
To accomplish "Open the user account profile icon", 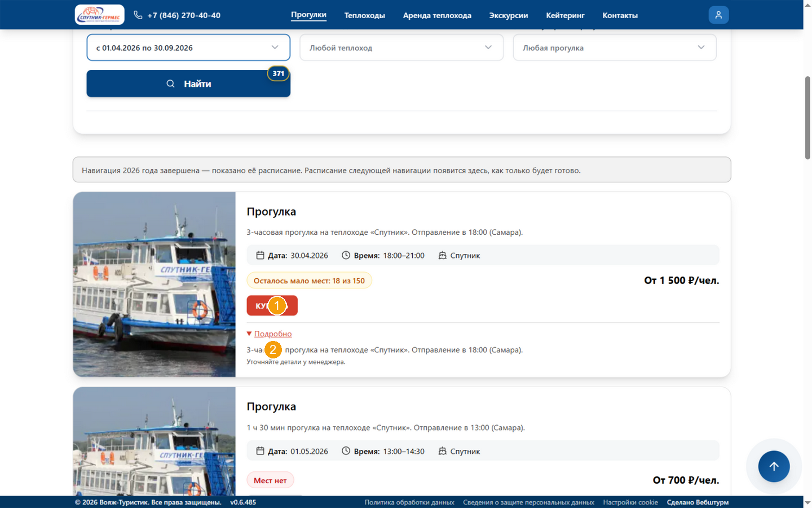I will 718,15.
